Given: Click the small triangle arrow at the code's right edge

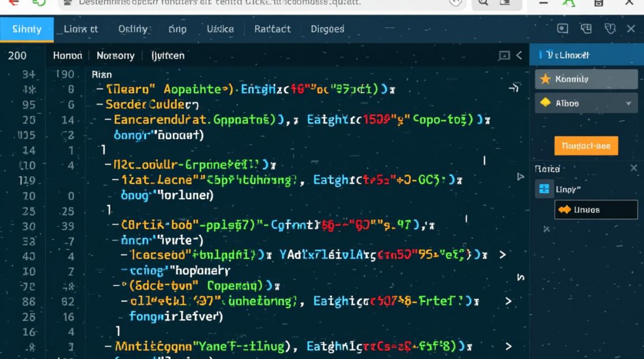Looking at the screenshot, I should (x=521, y=177).
